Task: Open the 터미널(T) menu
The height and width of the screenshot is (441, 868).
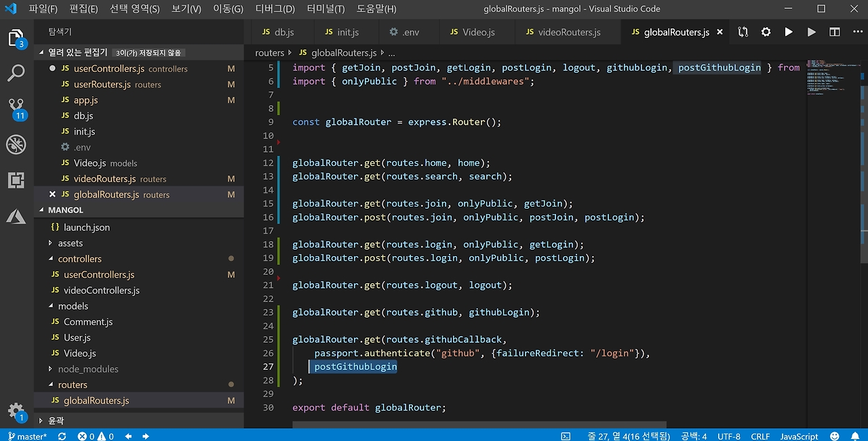Action: point(325,9)
